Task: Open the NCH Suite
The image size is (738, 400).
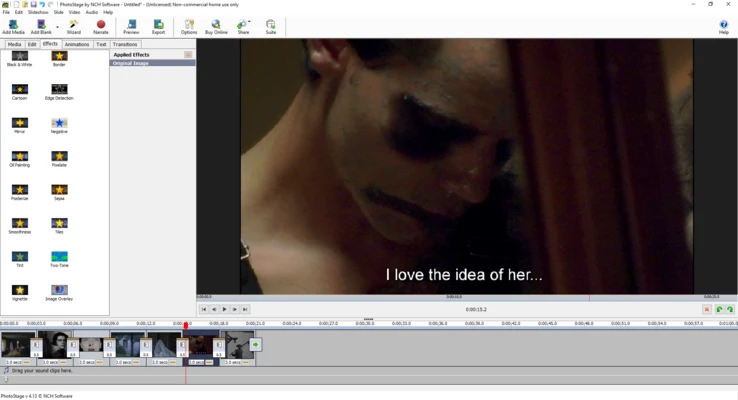Action: (271, 27)
